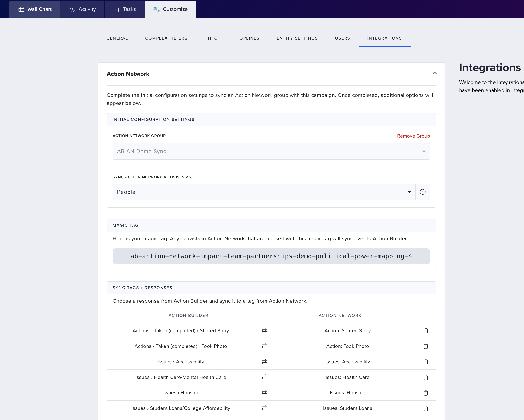524x420 pixels.
Task: Click 'Issues: Accessibility' tag text
Action: click(348, 362)
